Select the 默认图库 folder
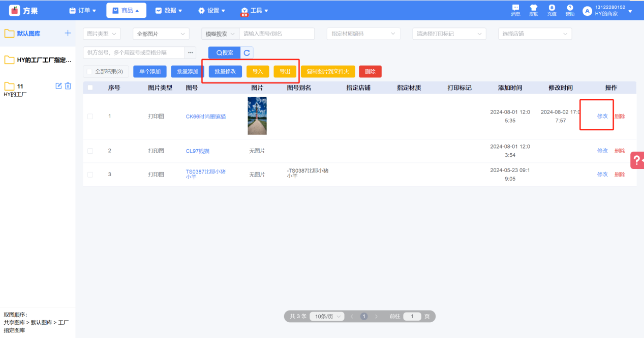This screenshot has width=644, height=338. click(x=38, y=34)
